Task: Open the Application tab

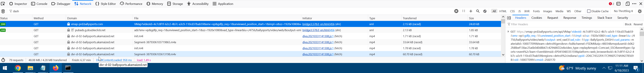Action: coord(223,4)
